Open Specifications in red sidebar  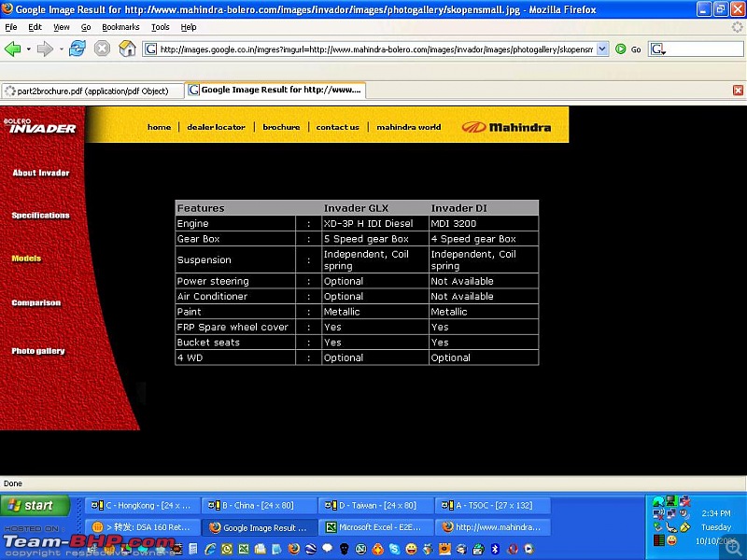(40, 216)
